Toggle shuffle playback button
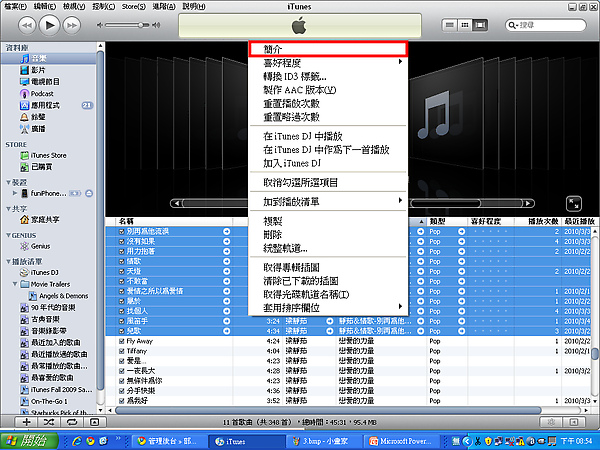Image resolution: width=600 pixels, height=450 pixels. click(49, 422)
